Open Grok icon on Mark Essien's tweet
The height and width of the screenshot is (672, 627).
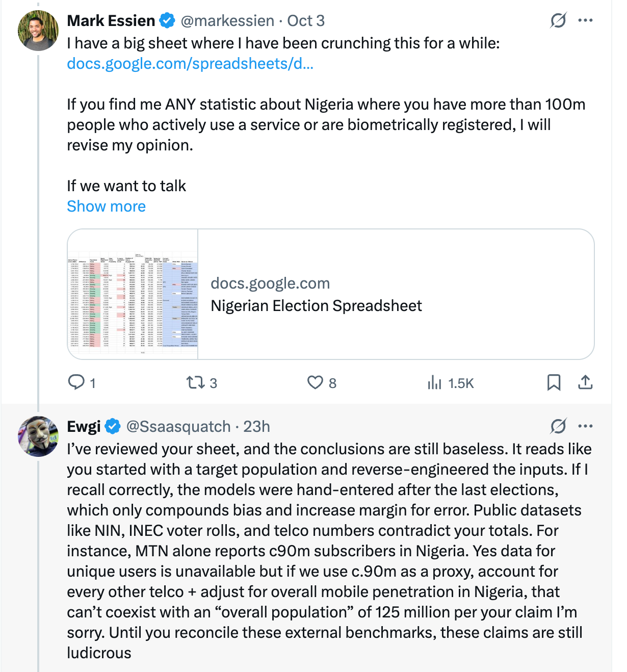[558, 20]
